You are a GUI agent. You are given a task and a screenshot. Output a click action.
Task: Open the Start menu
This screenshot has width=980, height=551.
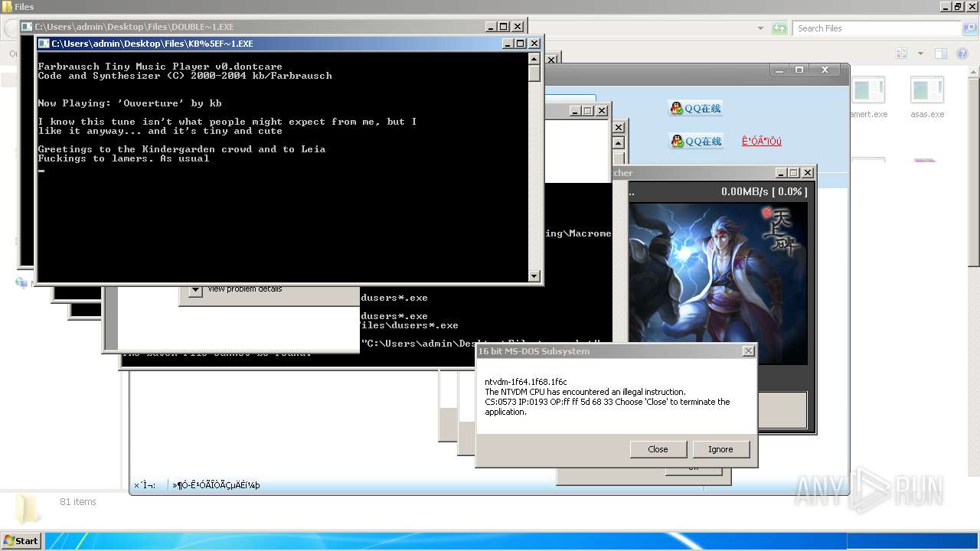click(x=21, y=540)
